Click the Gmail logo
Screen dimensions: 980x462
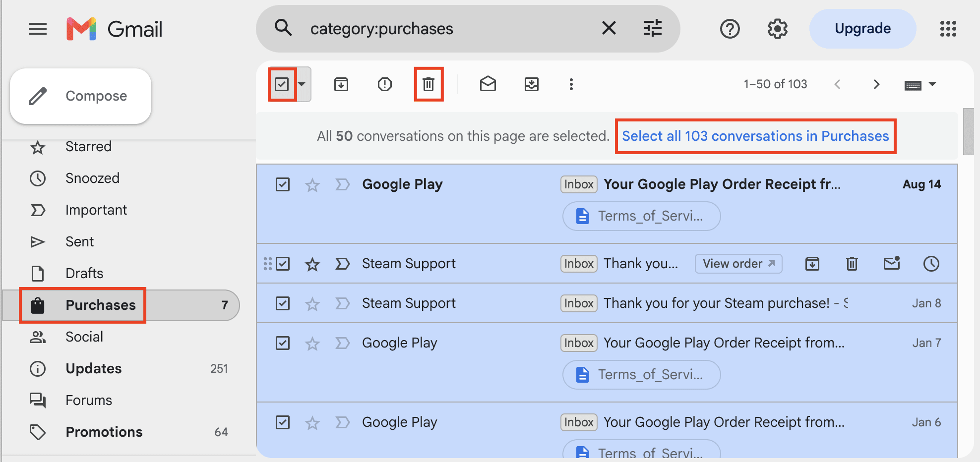tap(114, 29)
